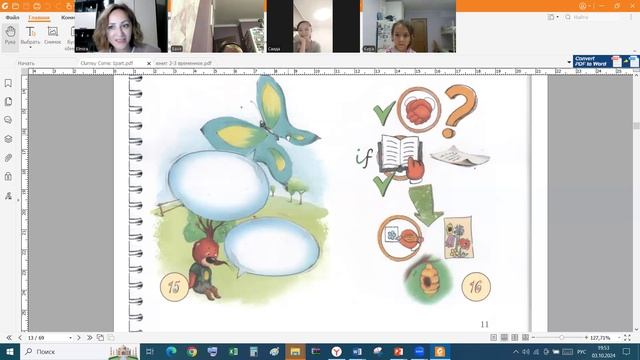Viewport: 640px width, 360px height.
Task: Choose the Snapshot (Снимок) tool
Action: pyautogui.click(x=53, y=36)
